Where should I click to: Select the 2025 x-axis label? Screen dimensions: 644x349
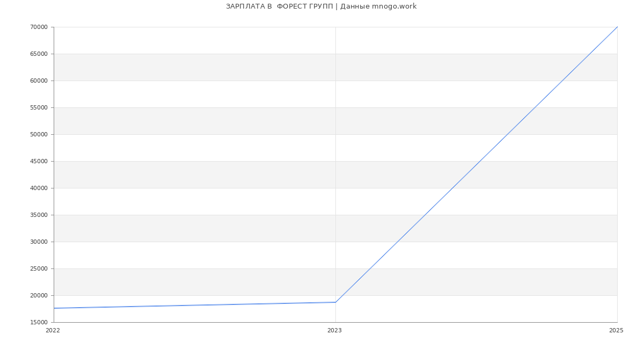pos(616,331)
